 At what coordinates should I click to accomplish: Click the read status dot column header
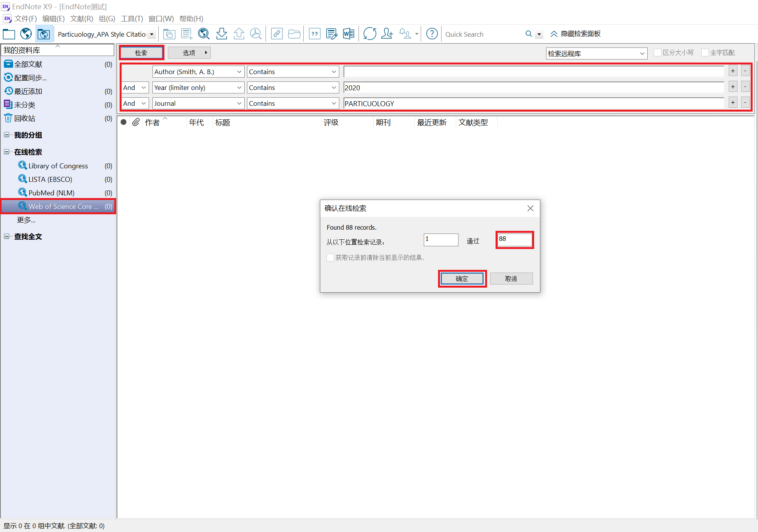point(124,122)
